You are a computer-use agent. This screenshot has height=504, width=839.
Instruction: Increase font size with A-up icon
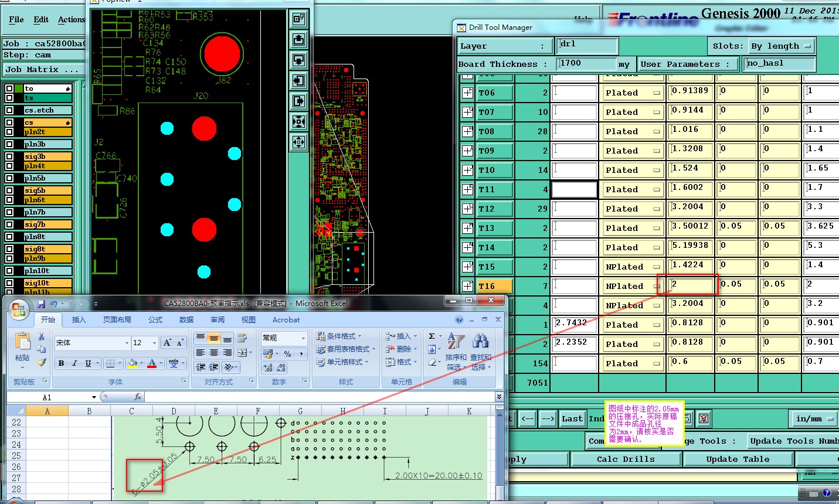tap(167, 343)
